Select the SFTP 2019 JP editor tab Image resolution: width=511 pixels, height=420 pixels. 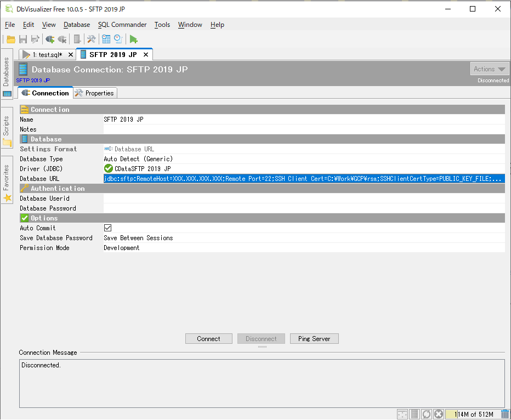(x=113, y=55)
